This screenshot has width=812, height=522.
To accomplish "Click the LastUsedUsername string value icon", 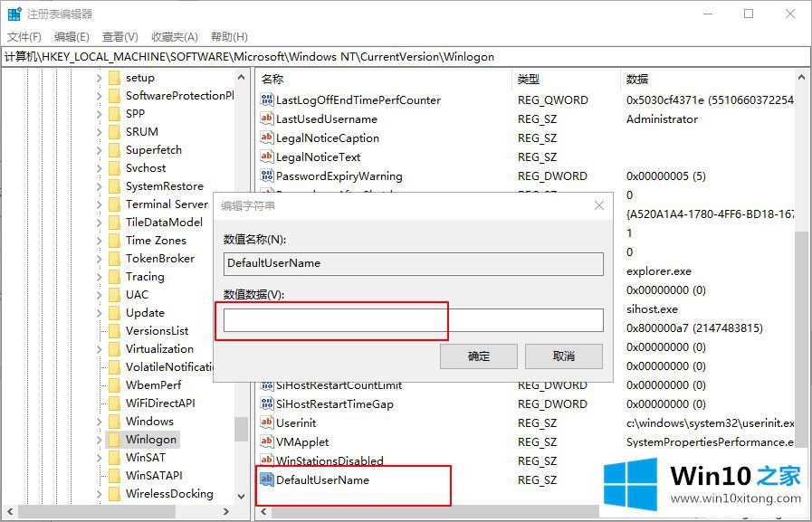I will coord(267,119).
